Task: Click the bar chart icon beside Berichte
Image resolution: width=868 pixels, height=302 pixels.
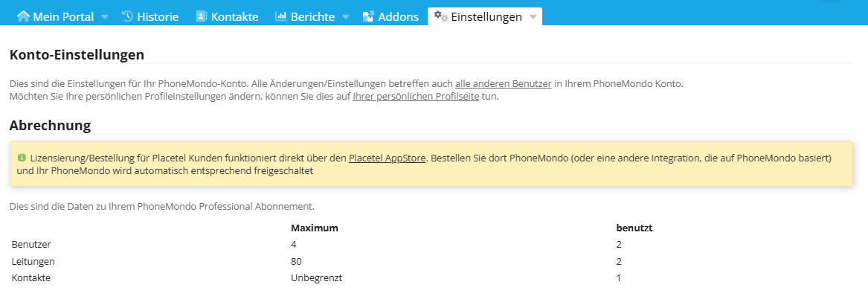Action: click(x=281, y=16)
